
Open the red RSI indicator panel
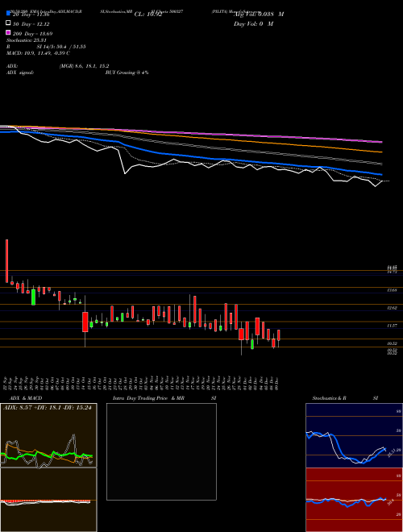(x=354, y=500)
